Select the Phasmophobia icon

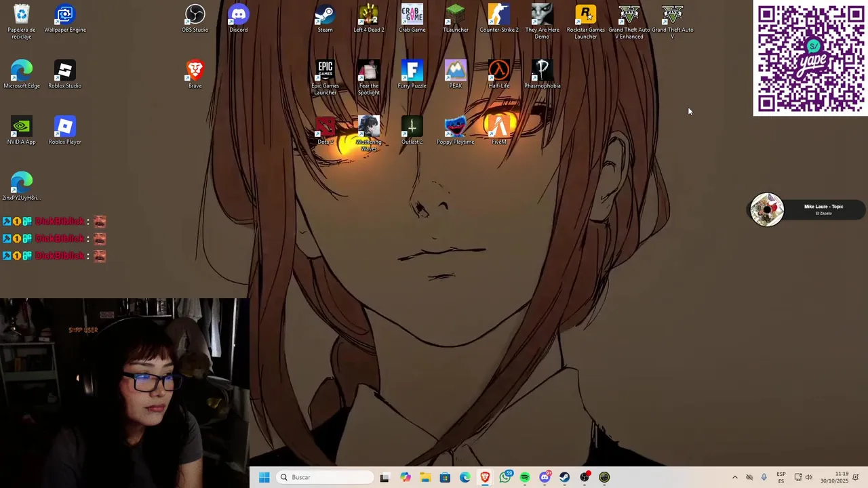tap(542, 75)
